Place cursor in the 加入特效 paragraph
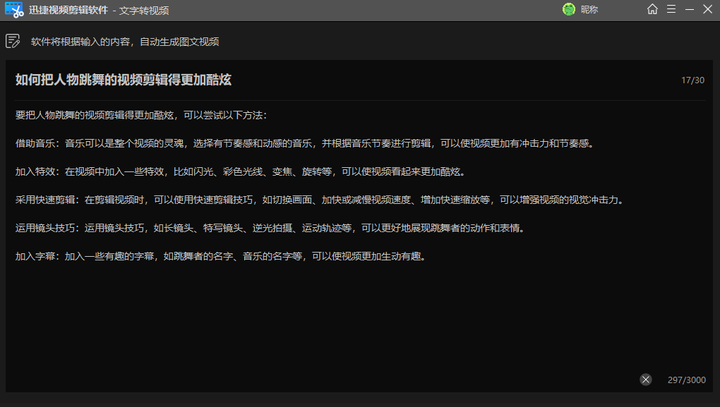Viewport: 720px width, 407px height. coord(250,171)
